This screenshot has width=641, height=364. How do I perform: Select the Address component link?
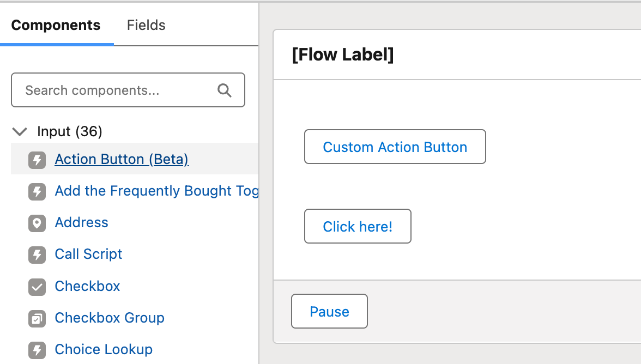click(x=82, y=223)
